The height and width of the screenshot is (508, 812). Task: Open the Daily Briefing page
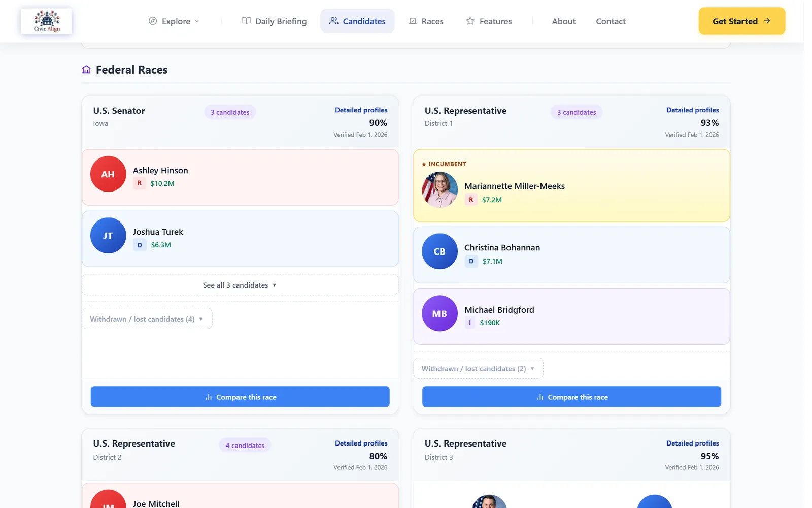[275, 21]
